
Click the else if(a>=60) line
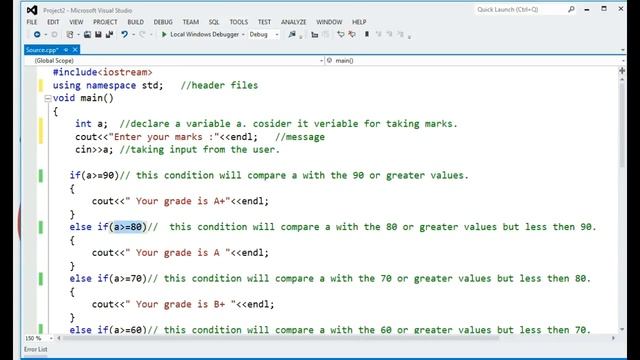330,330
